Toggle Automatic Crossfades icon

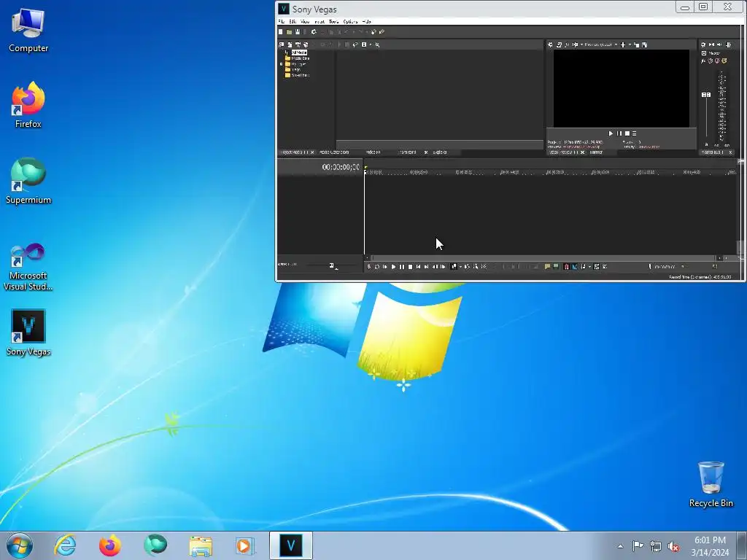pyautogui.click(x=575, y=267)
